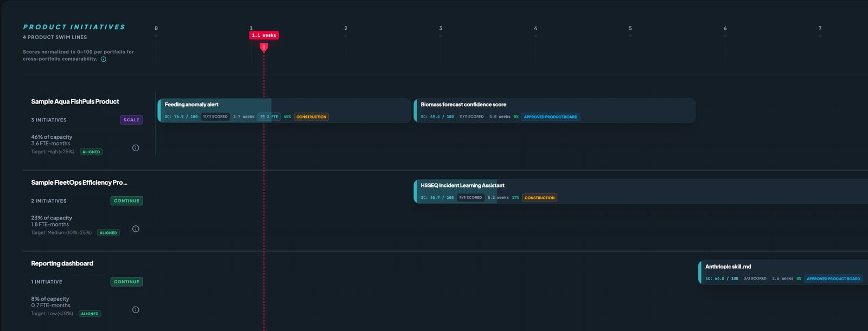The height and width of the screenshot is (331, 868).
Task: Click the SCALE badge
Action: tap(131, 120)
